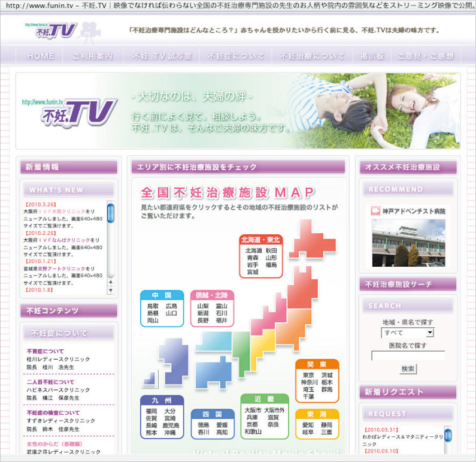
Task: Open the 地域・県名で探す dropdown showing すべて
Action: (x=408, y=333)
